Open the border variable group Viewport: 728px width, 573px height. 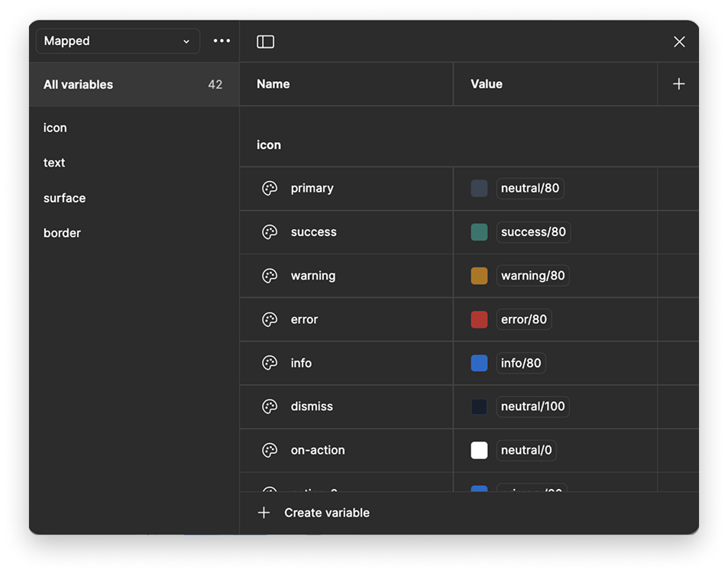[62, 233]
